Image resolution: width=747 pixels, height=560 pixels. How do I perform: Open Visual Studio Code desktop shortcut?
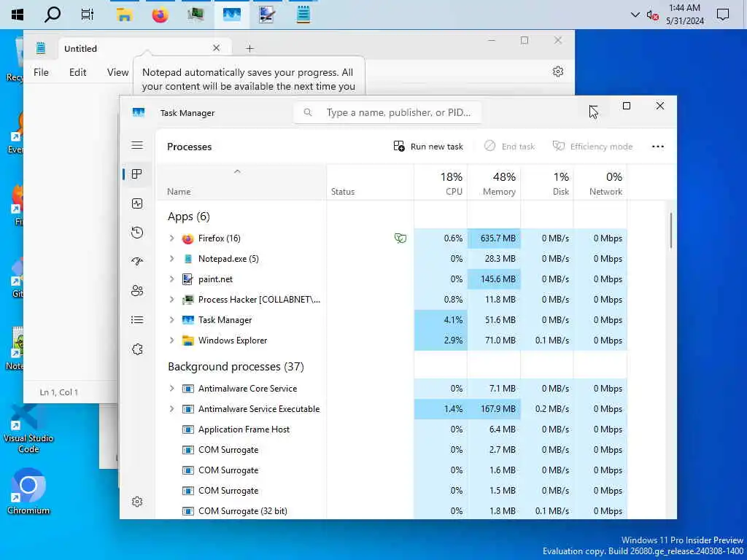pos(28,429)
